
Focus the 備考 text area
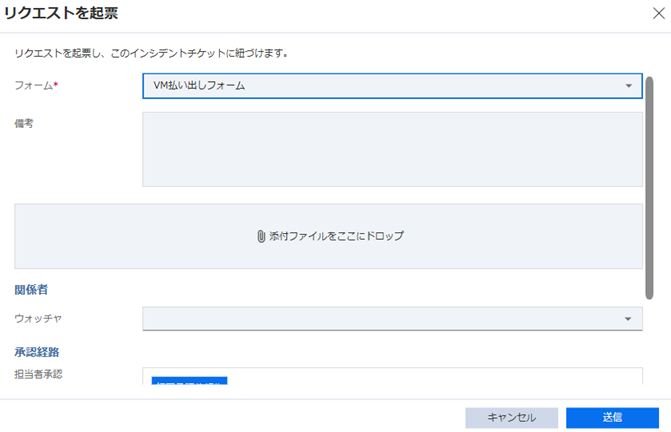click(392, 149)
